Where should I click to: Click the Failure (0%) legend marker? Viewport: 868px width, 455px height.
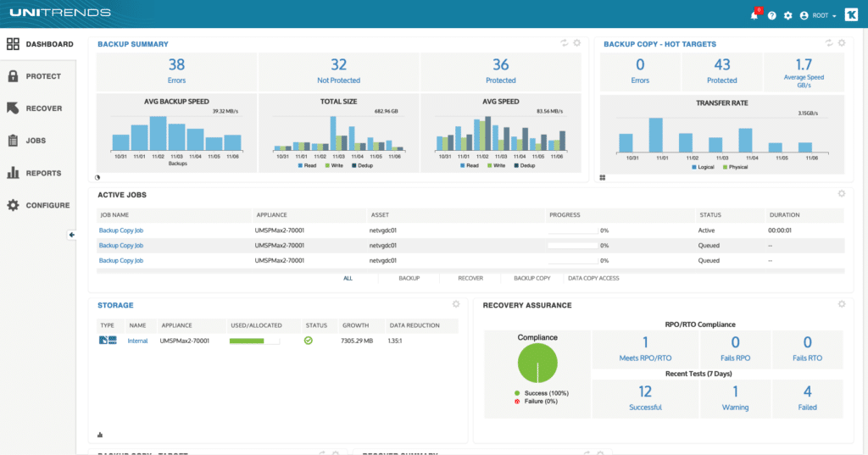pos(517,402)
